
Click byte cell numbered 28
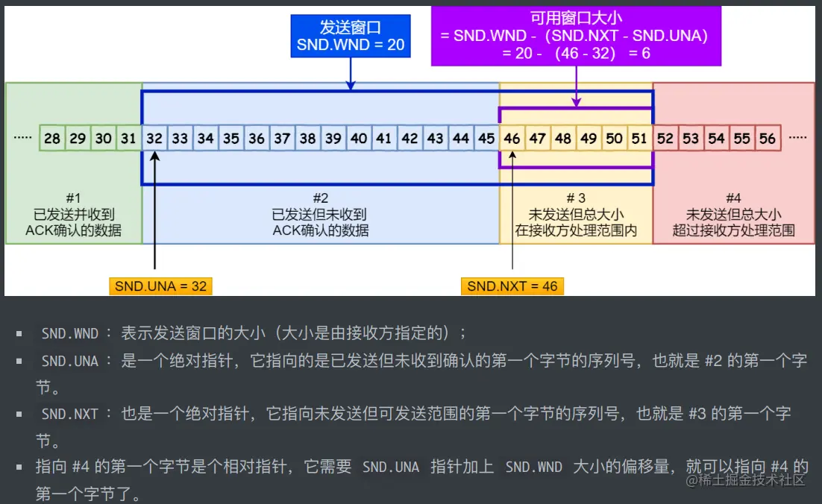pyautogui.click(x=52, y=138)
